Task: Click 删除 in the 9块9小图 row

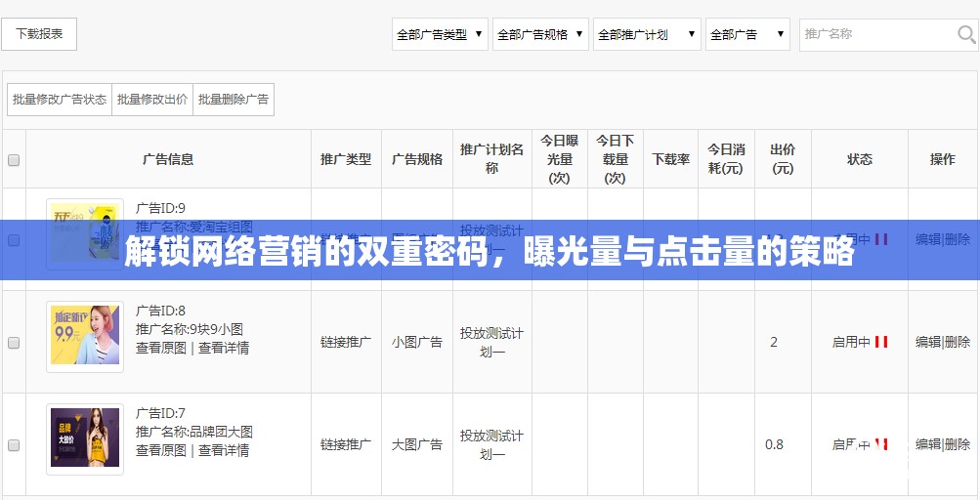Action: tap(958, 342)
